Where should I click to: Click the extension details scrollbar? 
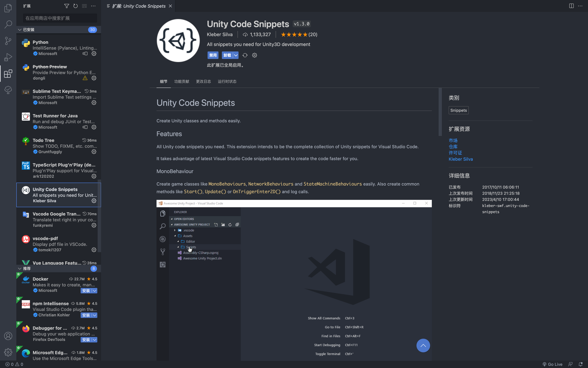[440, 112]
